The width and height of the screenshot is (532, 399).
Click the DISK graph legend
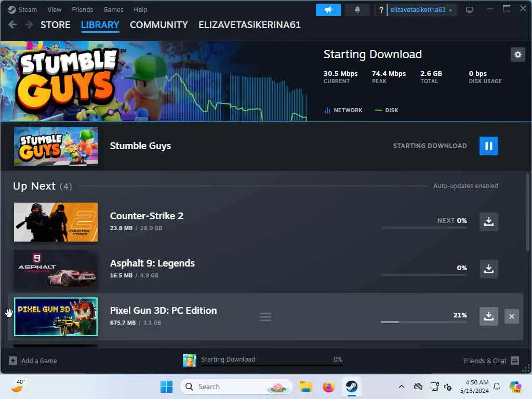coord(387,110)
